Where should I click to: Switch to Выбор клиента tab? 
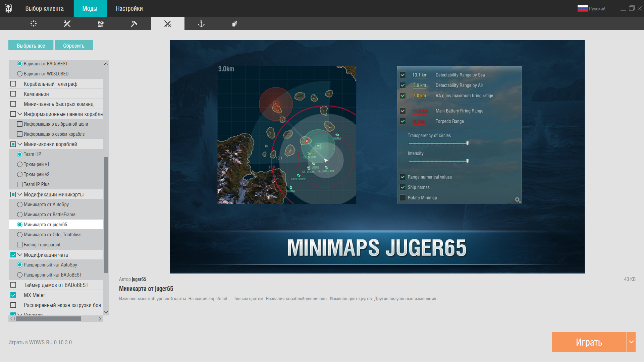[45, 8]
